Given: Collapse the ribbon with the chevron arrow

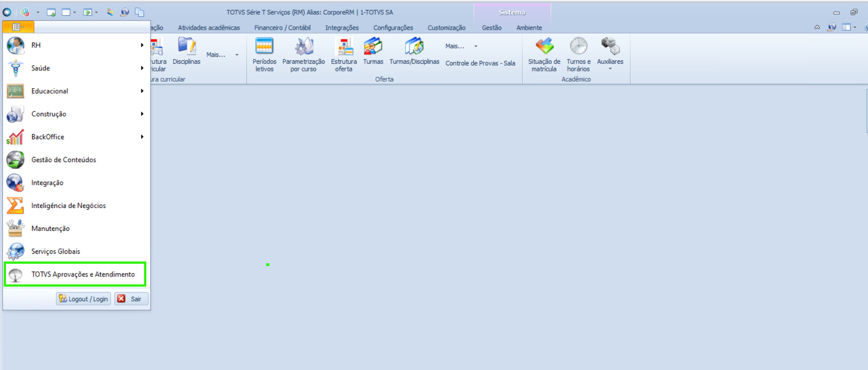Looking at the screenshot, I should pyautogui.click(x=817, y=27).
